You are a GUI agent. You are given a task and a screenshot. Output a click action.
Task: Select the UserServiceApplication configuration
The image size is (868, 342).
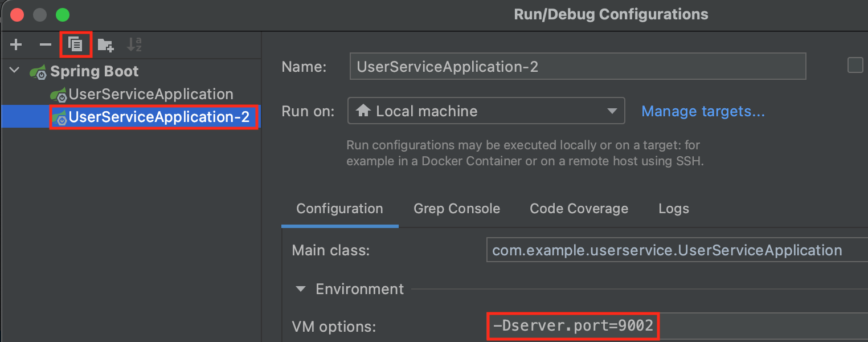[x=151, y=94]
